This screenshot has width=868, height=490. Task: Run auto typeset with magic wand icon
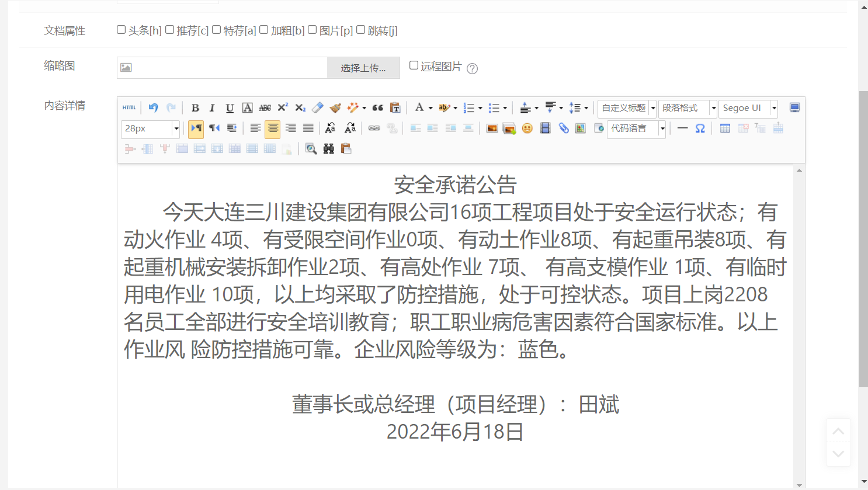tap(353, 108)
